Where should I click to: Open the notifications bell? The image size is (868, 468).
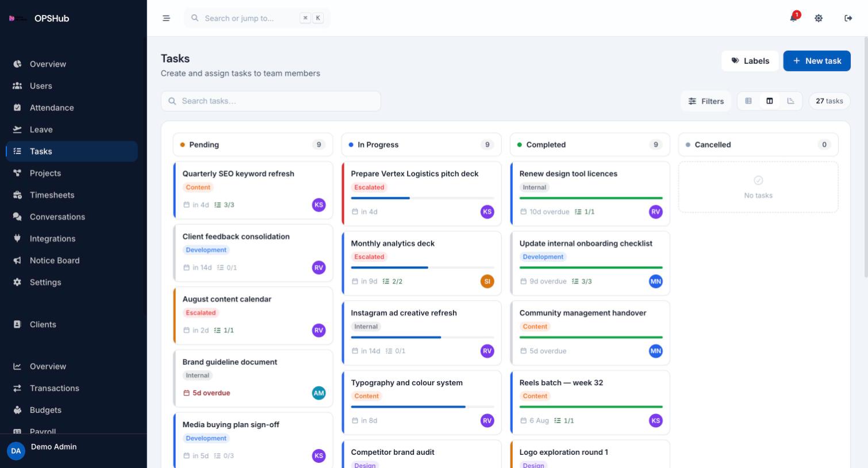pos(793,18)
